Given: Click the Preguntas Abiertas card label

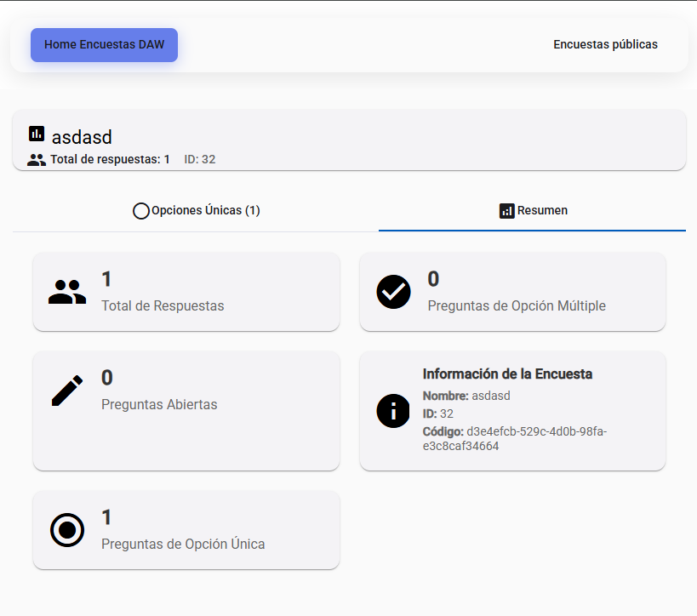Looking at the screenshot, I should pyautogui.click(x=159, y=404).
